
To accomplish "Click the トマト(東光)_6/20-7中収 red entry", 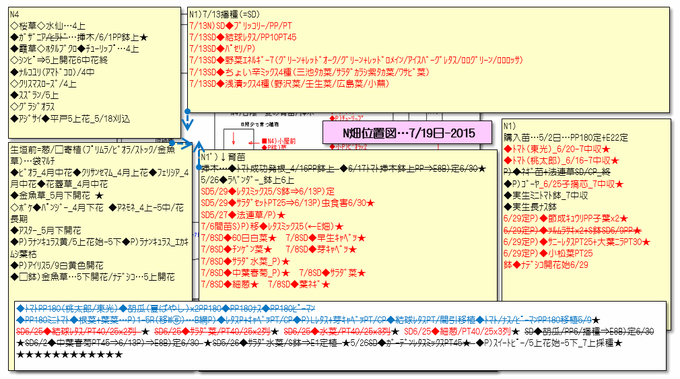I will (x=557, y=149).
